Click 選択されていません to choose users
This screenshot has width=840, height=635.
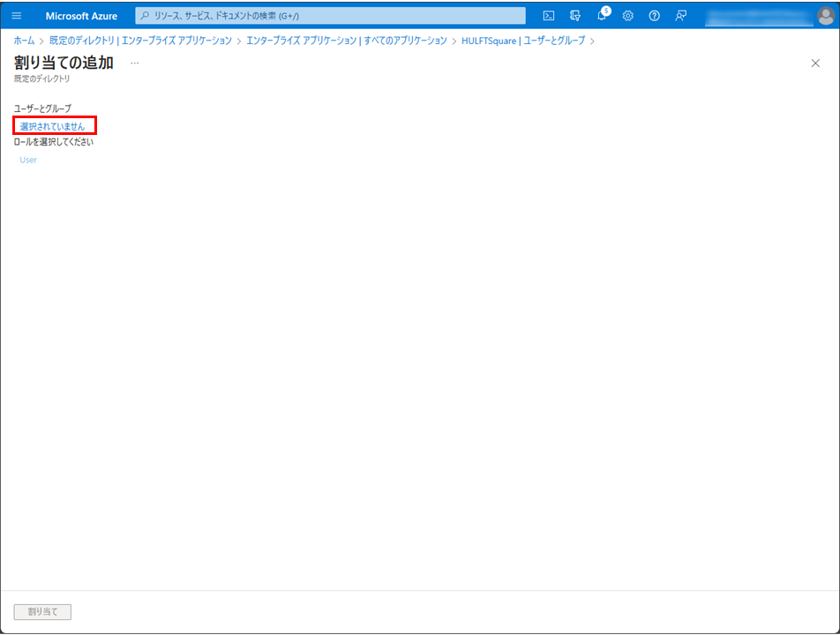(53, 126)
